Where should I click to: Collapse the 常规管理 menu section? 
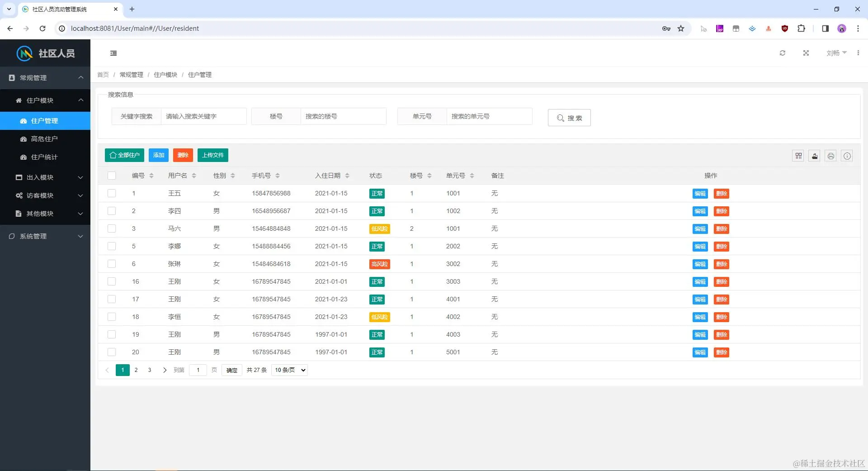coord(45,78)
